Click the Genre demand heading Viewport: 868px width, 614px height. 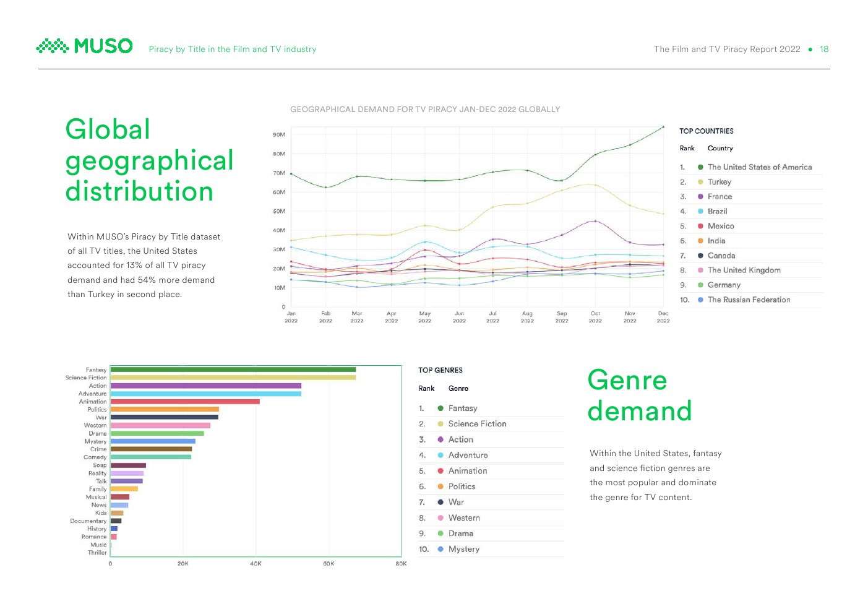[639, 396]
